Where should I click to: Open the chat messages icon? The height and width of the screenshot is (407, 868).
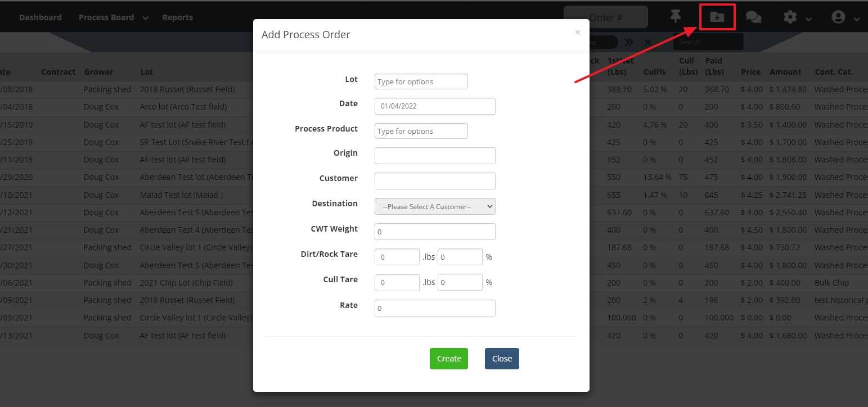tap(753, 17)
